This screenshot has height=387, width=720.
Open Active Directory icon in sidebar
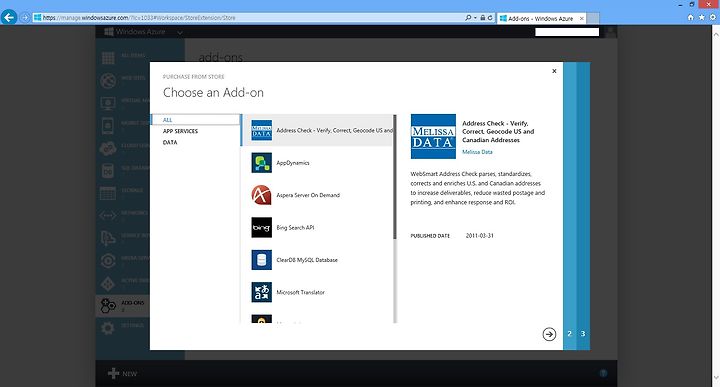[x=108, y=283]
